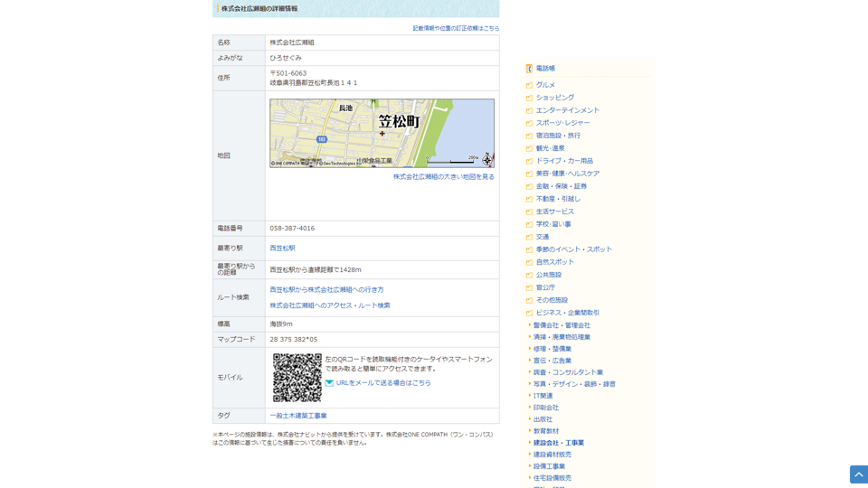Click the mail envelope icon beside URL link
Viewport: 868px width, 488px height.
click(329, 383)
